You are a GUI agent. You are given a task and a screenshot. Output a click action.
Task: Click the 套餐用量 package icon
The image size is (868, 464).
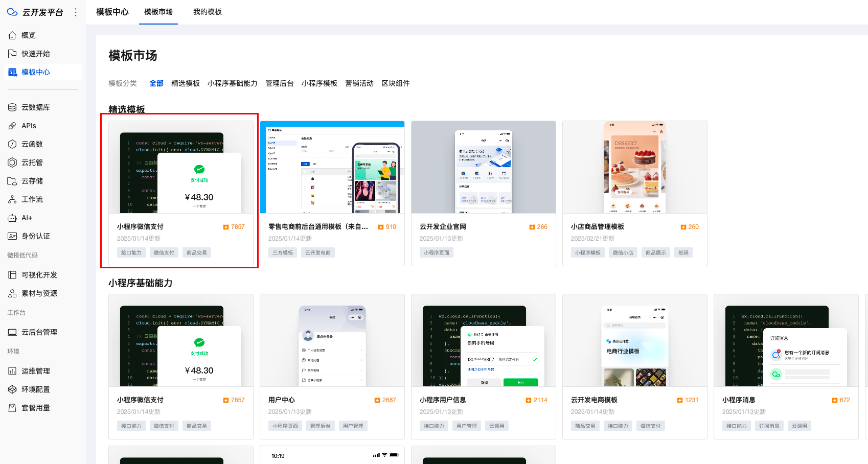click(12, 408)
